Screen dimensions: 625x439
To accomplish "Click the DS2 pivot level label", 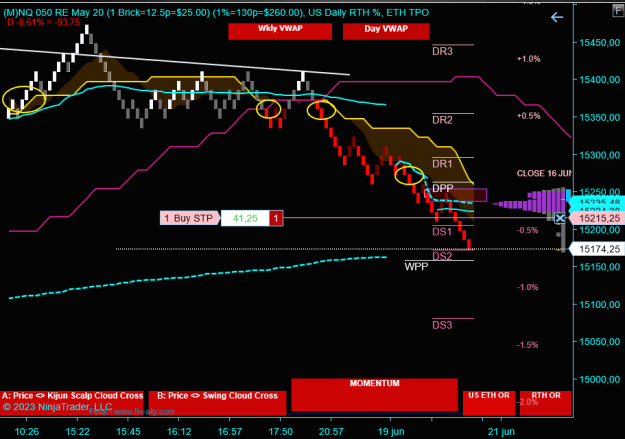I will pos(442,256).
